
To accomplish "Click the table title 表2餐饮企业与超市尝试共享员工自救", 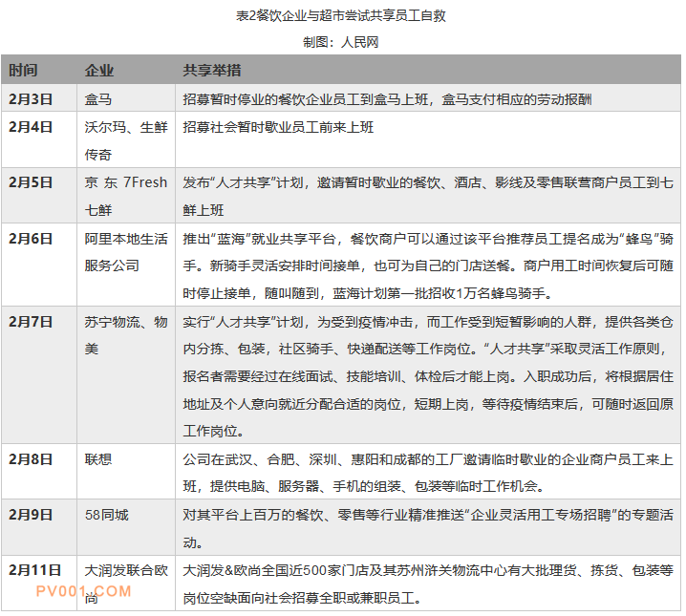I will [x=342, y=15].
